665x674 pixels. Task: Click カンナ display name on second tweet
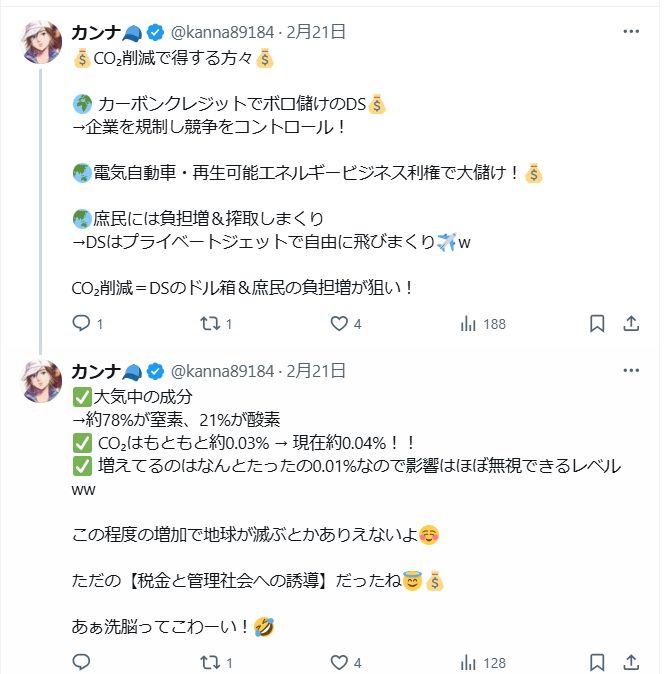coord(96,371)
